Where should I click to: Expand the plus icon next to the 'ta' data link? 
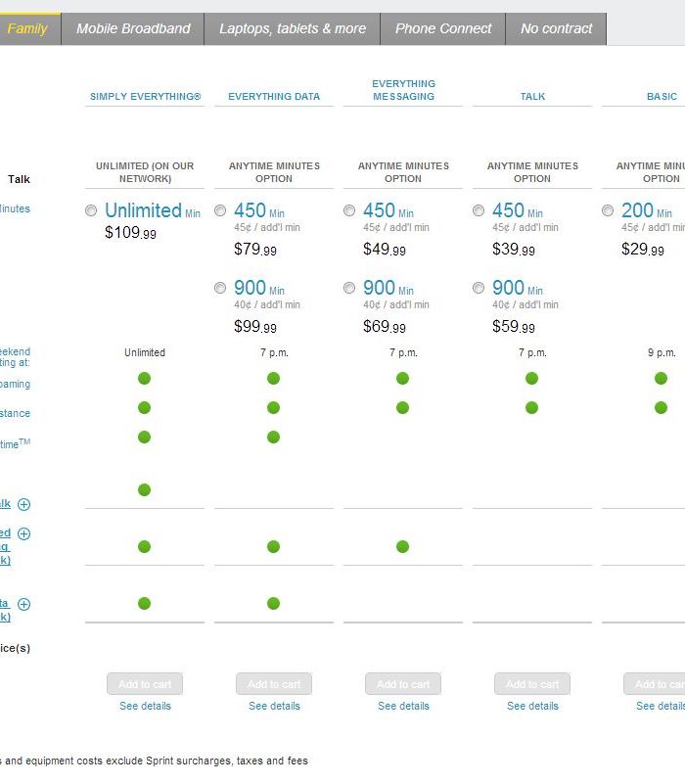(x=23, y=605)
